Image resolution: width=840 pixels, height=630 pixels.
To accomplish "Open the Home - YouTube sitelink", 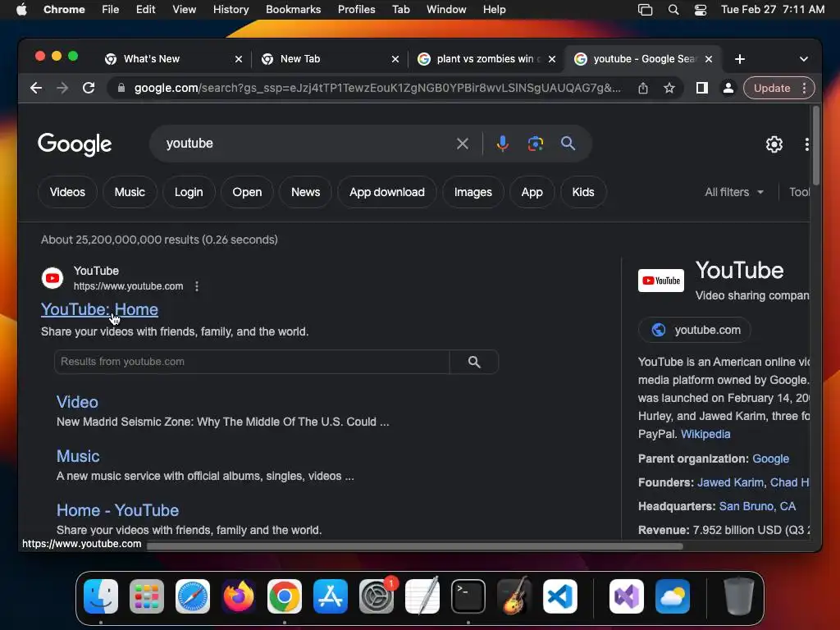I will click(118, 510).
